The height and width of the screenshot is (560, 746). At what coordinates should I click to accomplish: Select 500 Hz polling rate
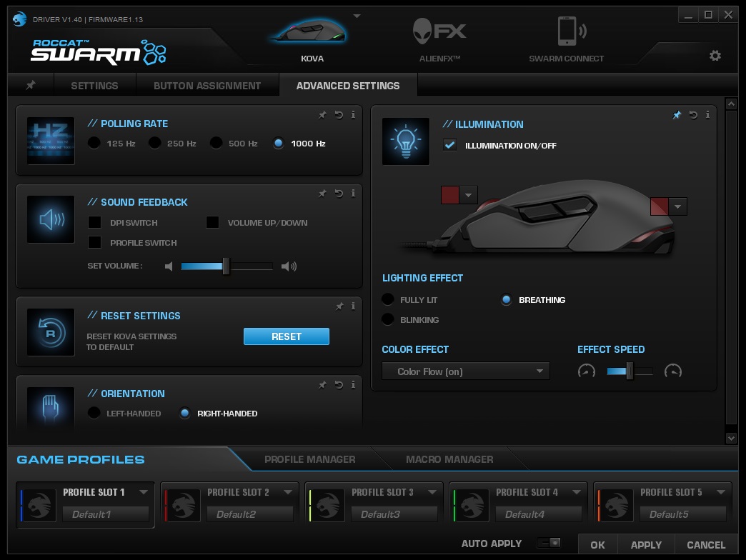coord(216,143)
